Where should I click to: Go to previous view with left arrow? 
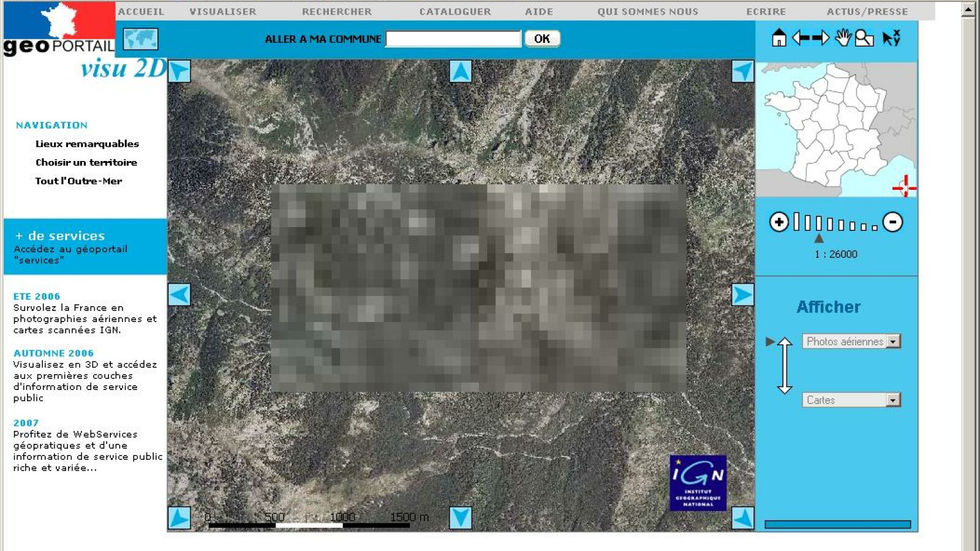pyautogui.click(x=801, y=38)
